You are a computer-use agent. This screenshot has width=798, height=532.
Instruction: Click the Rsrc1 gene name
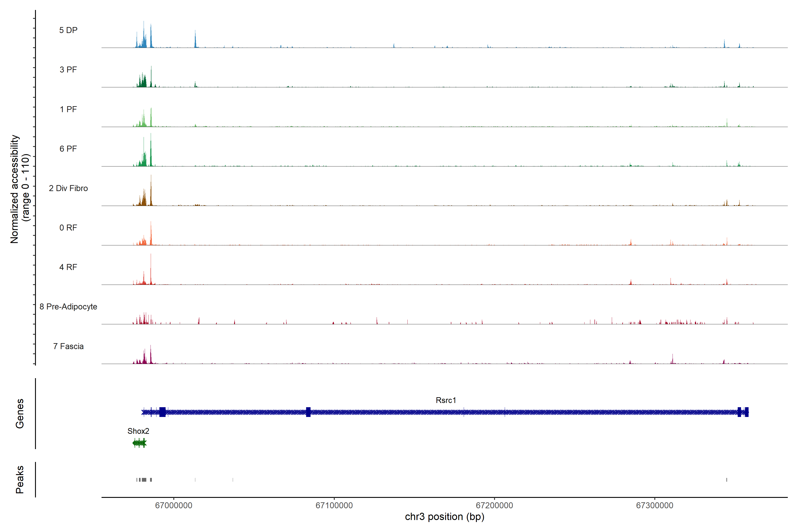point(446,400)
